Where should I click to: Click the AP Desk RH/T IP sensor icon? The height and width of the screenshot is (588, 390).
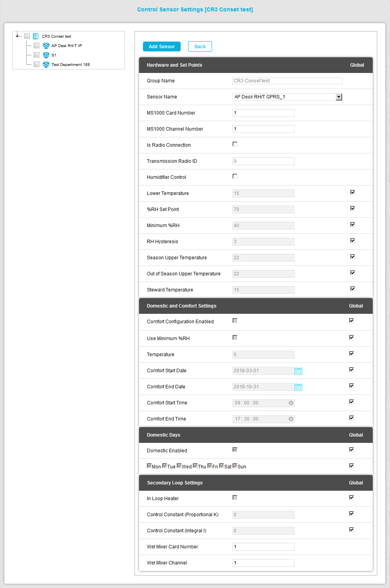pyautogui.click(x=46, y=46)
